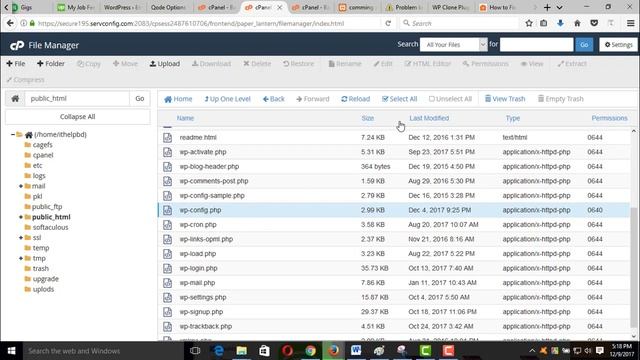Click the Upload toolbar button
The width and height of the screenshot is (640, 360).
click(164, 64)
